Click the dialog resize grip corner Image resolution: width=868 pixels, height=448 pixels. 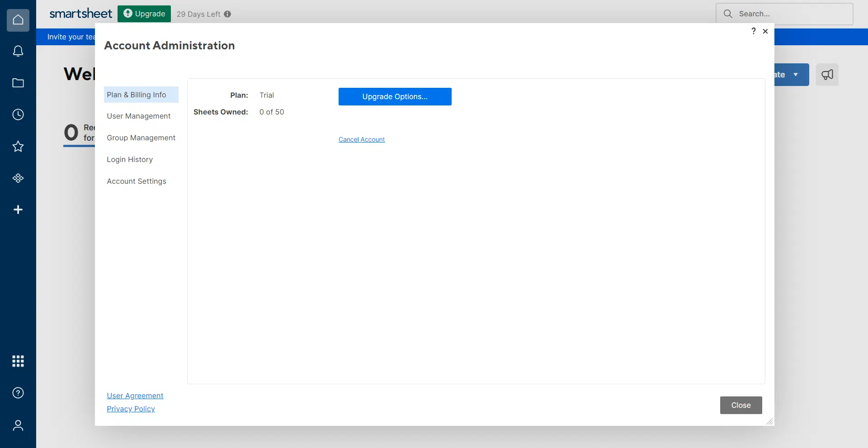tap(769, 421)
